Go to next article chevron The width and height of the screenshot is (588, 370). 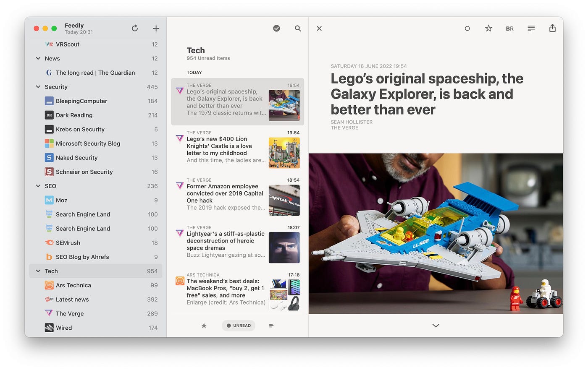[436, 326]
